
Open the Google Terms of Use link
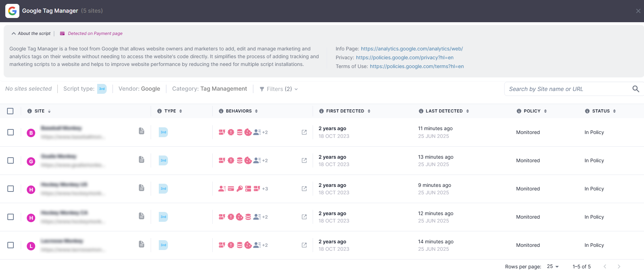coord(417,66)
